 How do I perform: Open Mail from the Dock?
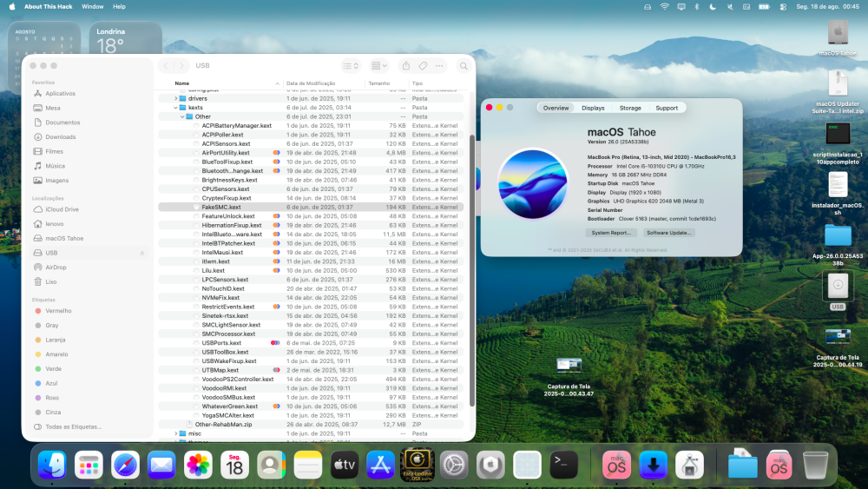[x=161, y=465]
